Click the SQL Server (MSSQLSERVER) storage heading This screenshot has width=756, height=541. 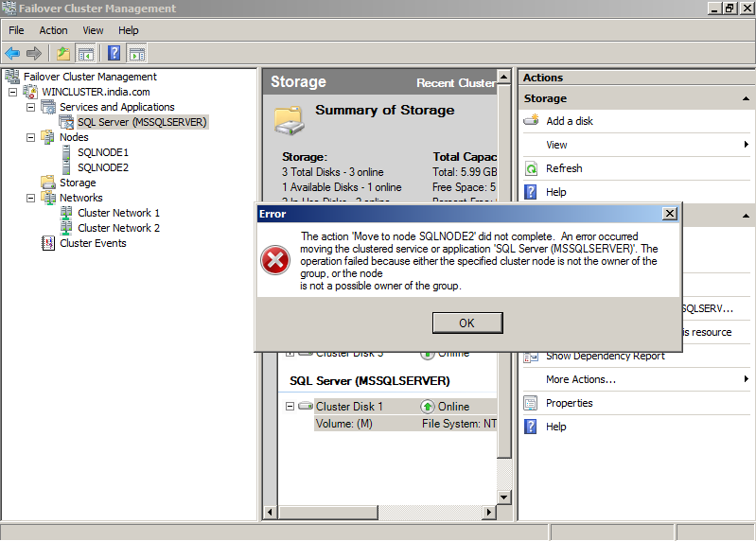(370, 381)
